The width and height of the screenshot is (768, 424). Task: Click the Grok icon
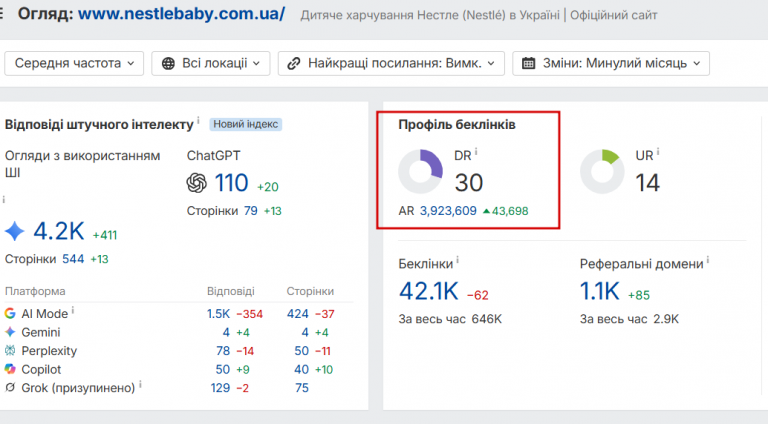pyautogui.click(x=10, y=388)
